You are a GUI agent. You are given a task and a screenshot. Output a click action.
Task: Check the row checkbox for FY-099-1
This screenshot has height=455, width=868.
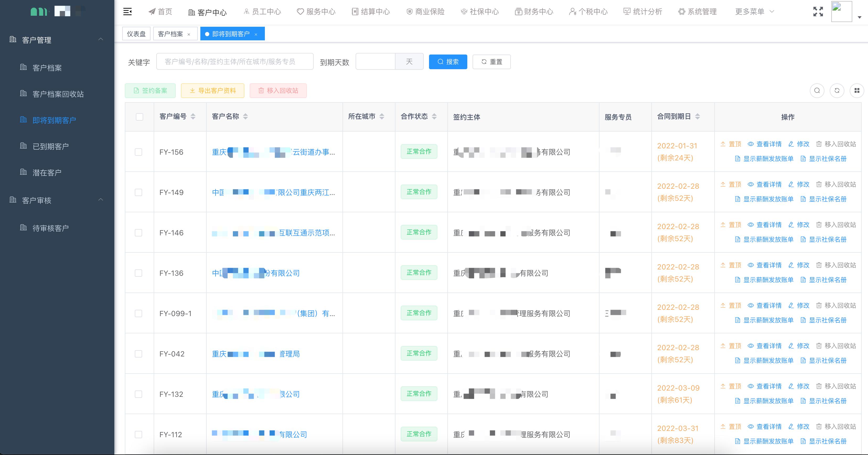(x=138, y=313)
